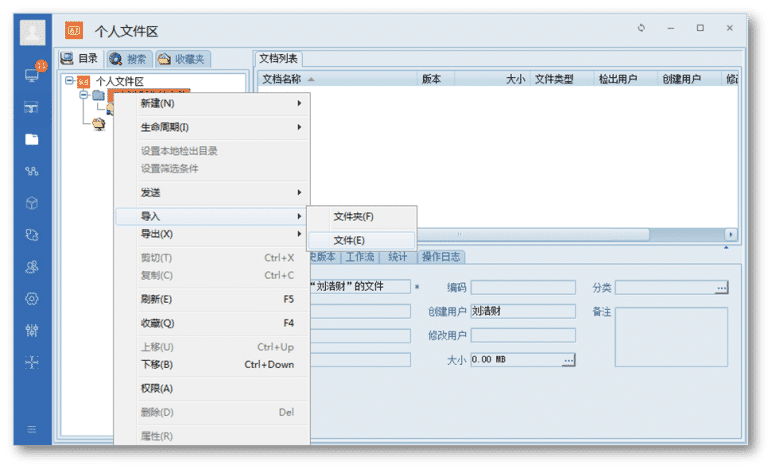Choose 文件夹(F) from import submenu

[362, 217]
